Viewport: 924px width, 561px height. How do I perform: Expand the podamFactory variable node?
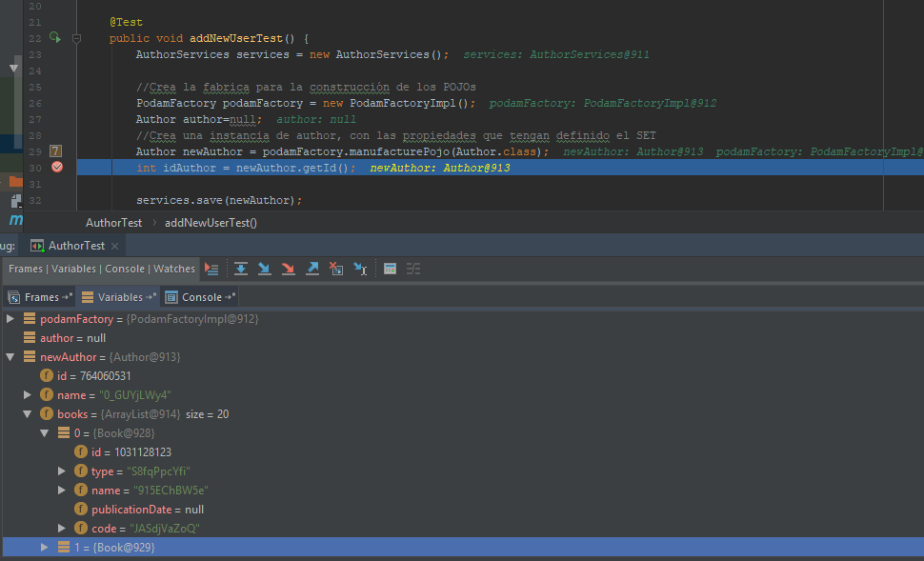point(10,318)
